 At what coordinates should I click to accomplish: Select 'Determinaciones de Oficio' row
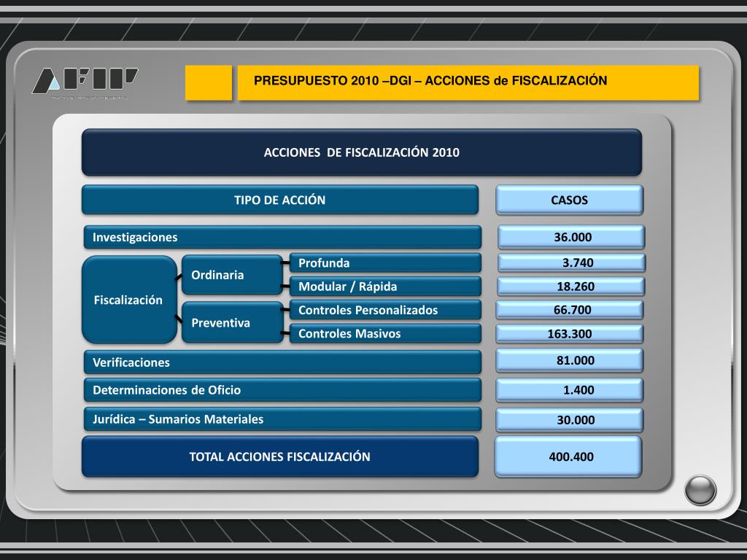coord(282,390)
